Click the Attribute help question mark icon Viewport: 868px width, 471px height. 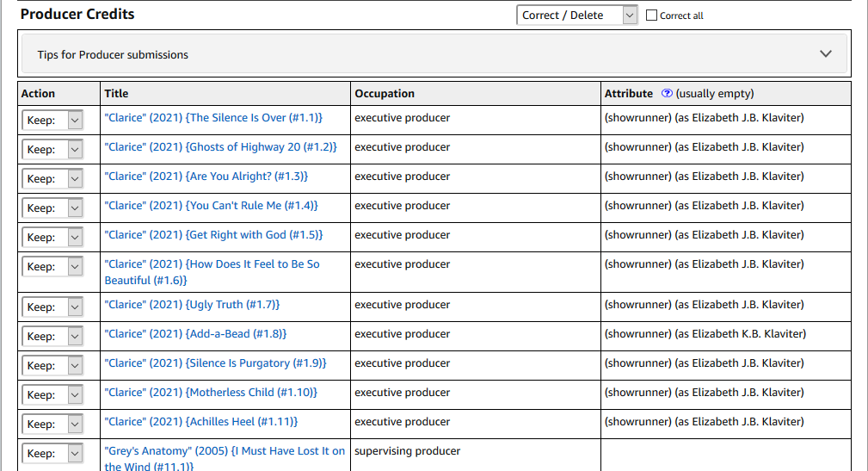tap(667, 93)
